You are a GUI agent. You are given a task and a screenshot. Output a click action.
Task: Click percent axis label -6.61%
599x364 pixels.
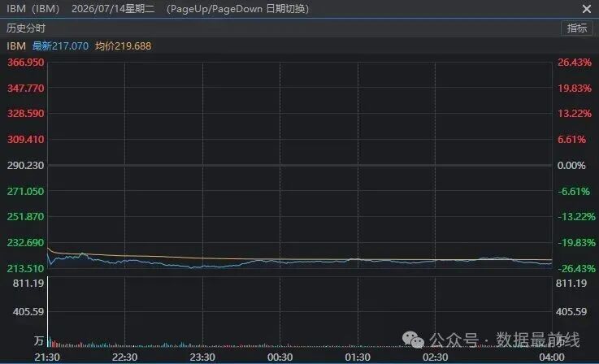574,192
